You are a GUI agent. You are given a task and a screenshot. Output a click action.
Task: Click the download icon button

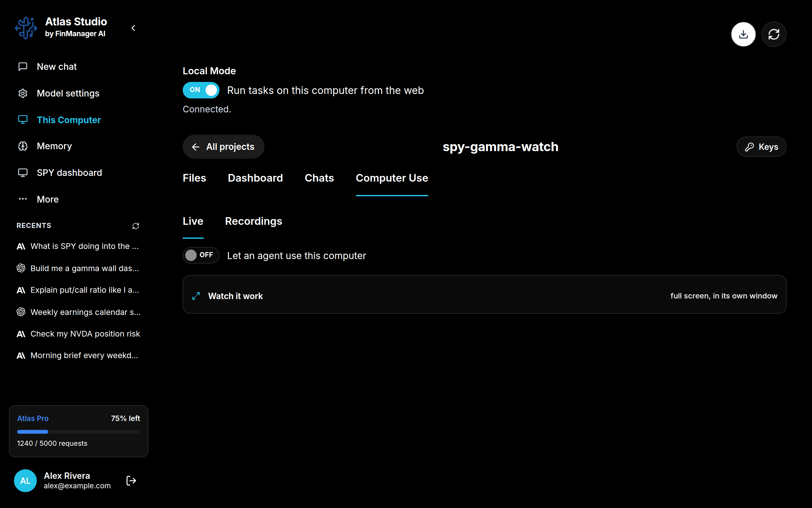[x=743, y=34]
